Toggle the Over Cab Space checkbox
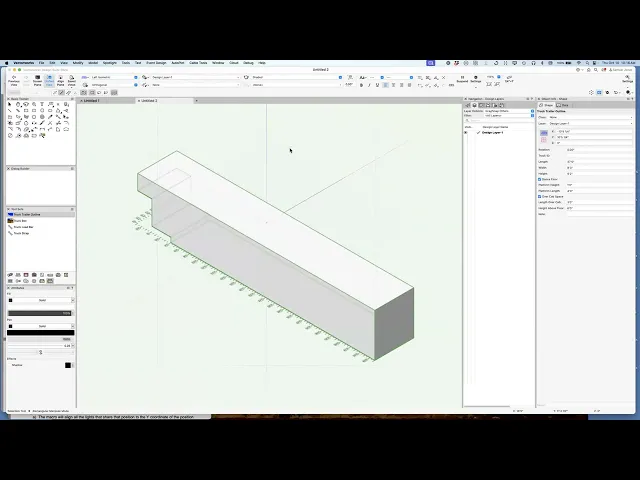The height and width of the screenshot is (480, 640). coord(540,196)
